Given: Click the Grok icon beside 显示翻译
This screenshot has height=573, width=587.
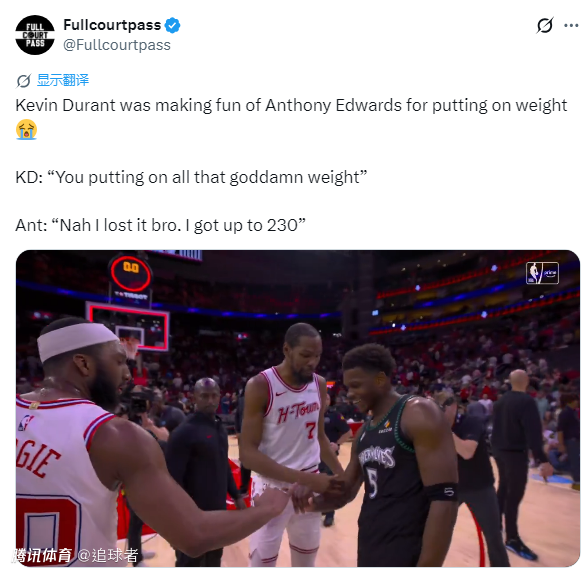Looking at the screenshot, I should [23, 80].
